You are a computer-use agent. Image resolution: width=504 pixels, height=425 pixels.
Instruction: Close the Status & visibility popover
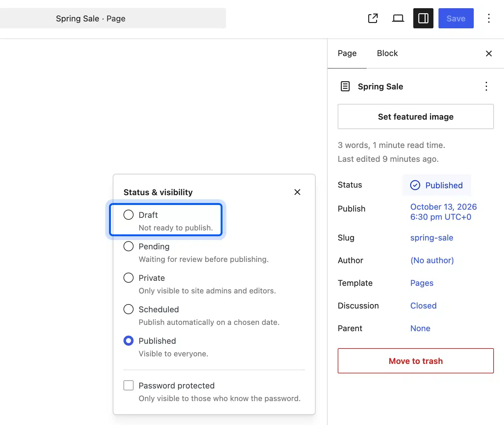[x=297, y=192]
